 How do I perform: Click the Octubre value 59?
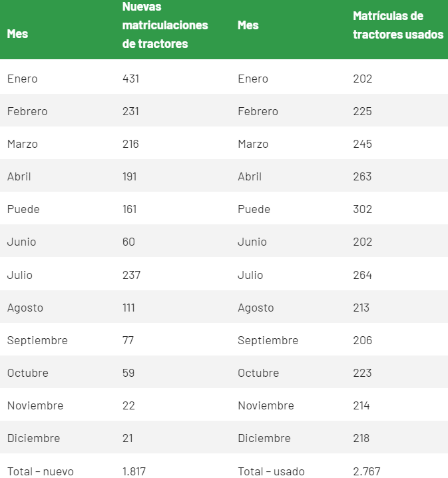click(128, 373)
